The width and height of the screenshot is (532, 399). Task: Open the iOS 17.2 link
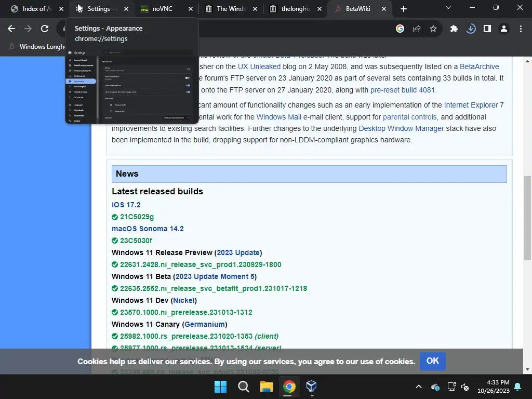point(126,205)
